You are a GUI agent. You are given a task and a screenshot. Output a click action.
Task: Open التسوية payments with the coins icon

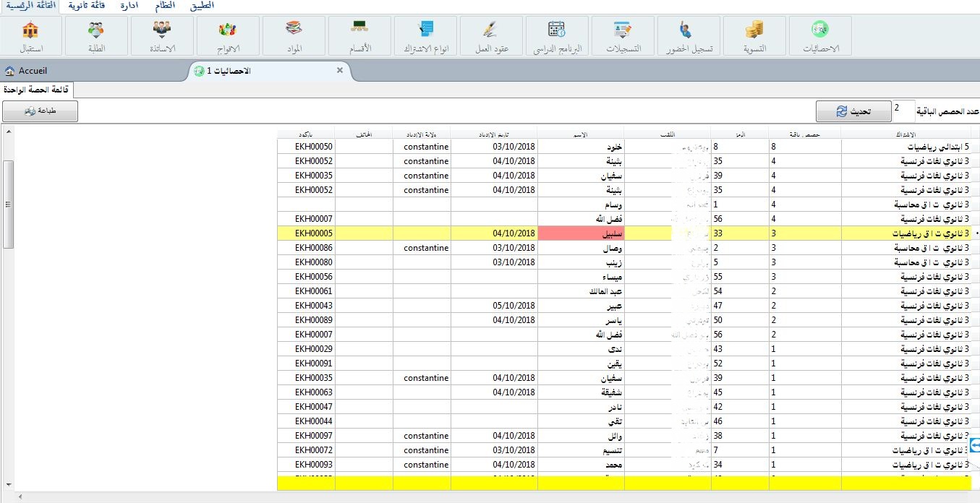(754, 35)
